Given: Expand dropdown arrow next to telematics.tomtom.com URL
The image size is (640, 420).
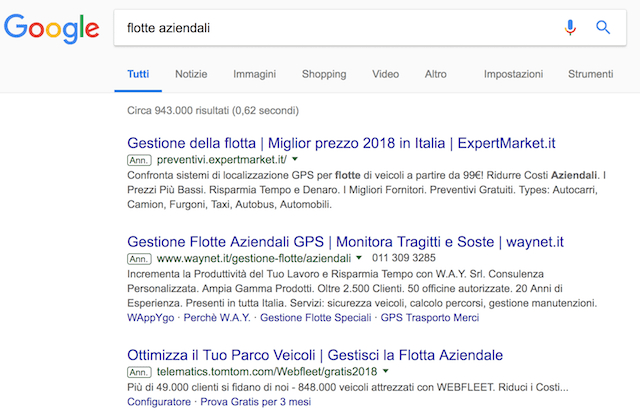Looking at the screenshot, I should point(386,371).
